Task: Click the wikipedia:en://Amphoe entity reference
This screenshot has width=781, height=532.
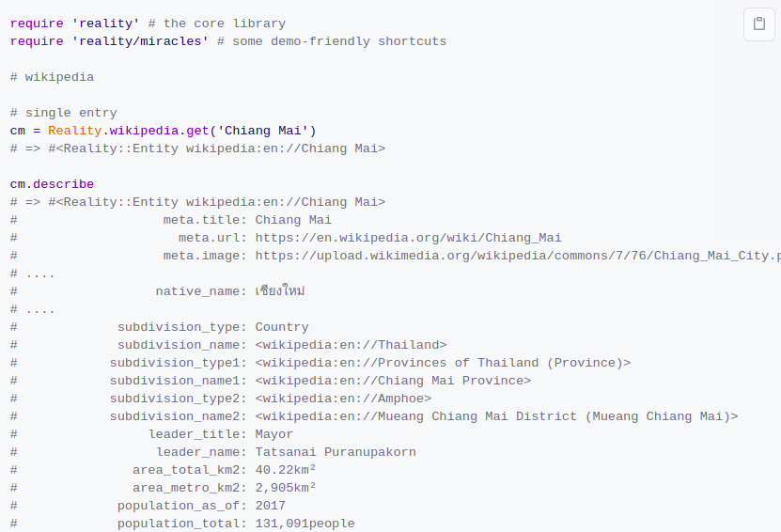Action: [343, 399]
